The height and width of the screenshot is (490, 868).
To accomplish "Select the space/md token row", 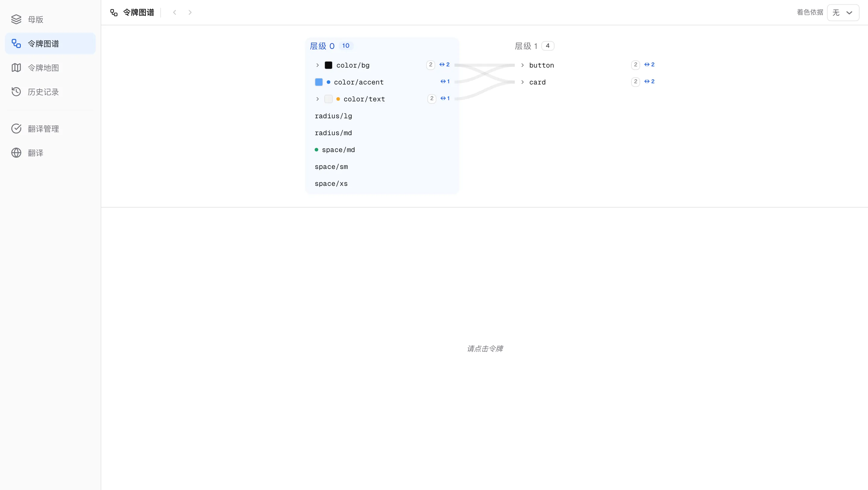I will pos(382,150).
